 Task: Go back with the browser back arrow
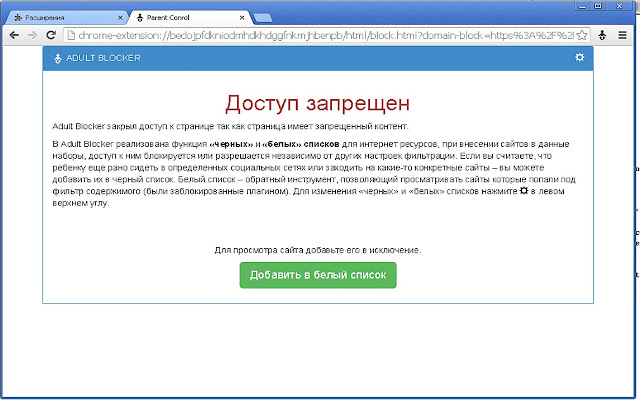(x=14, y=35)
